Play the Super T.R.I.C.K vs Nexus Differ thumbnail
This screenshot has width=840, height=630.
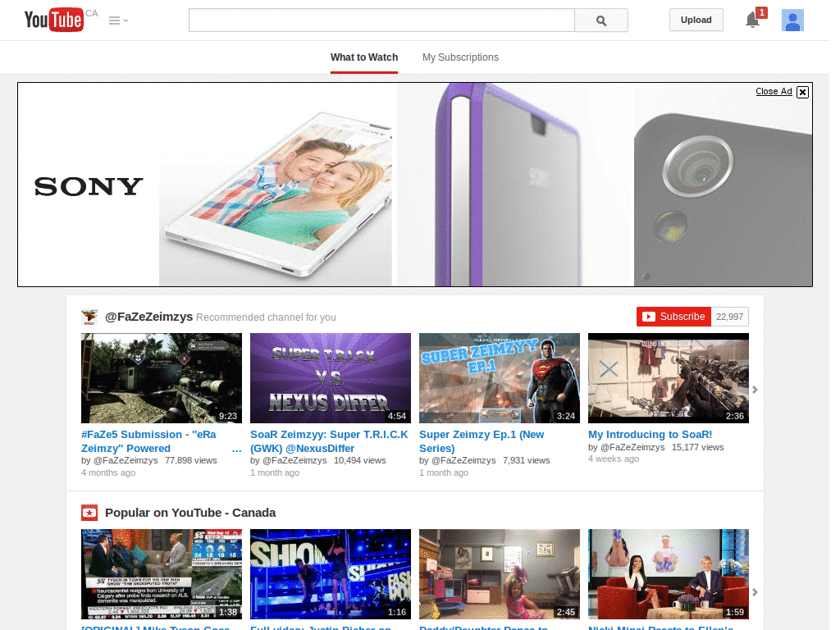[x=331, y=378]
